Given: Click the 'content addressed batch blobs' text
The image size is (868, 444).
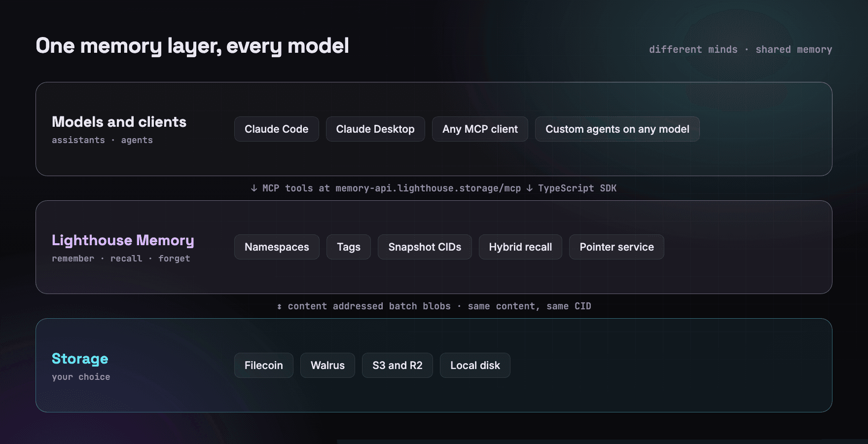Looking at the screenshot, I should point(369,306).
